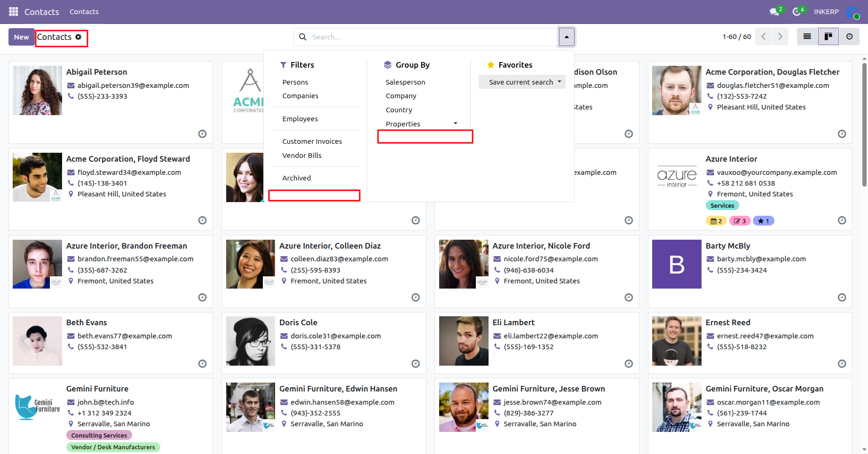
Task: Apply the Persons filter
Action: [x=295, y=82]
